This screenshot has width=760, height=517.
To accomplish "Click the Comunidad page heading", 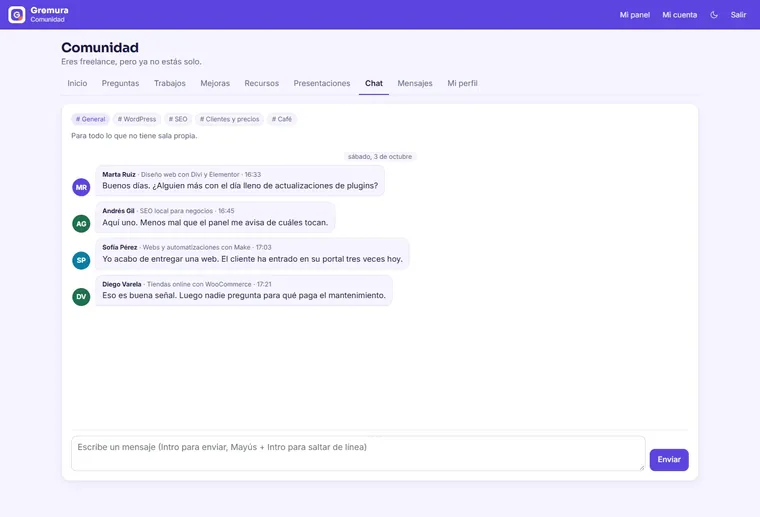I will [x=100, y=47].
